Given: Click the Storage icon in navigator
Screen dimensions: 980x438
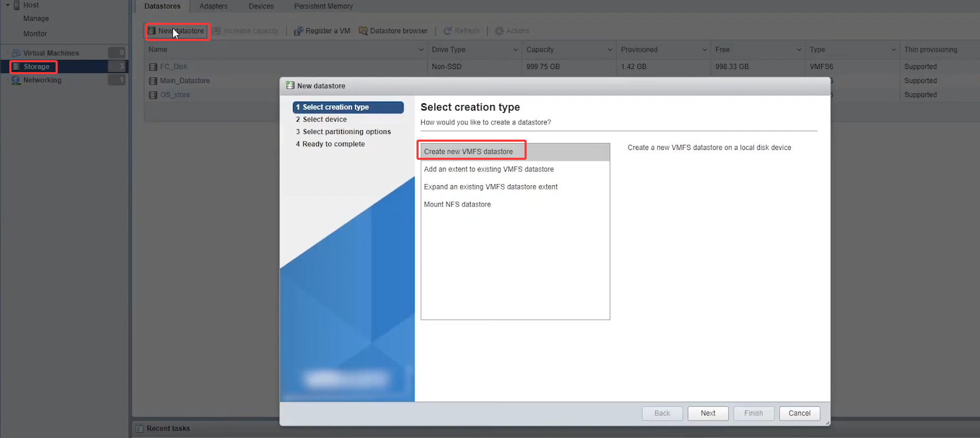Looking at the screenshot, I should tap(16, 66).
